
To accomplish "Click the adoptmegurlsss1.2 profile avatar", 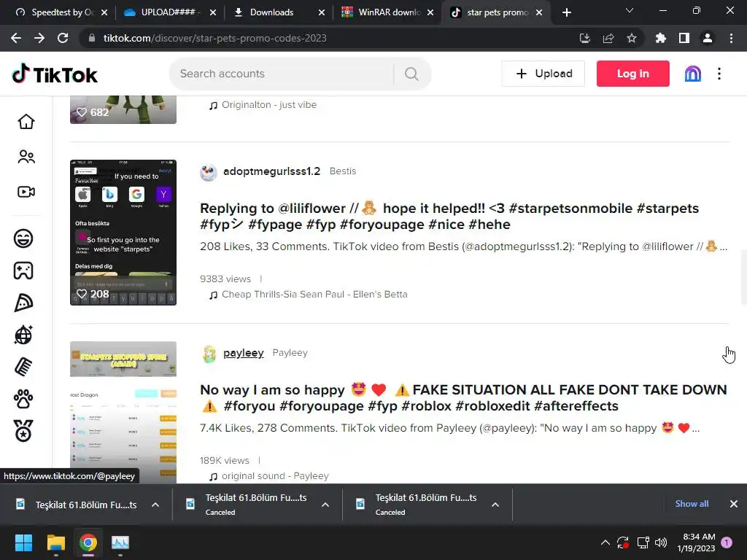I will pos(208,172).
